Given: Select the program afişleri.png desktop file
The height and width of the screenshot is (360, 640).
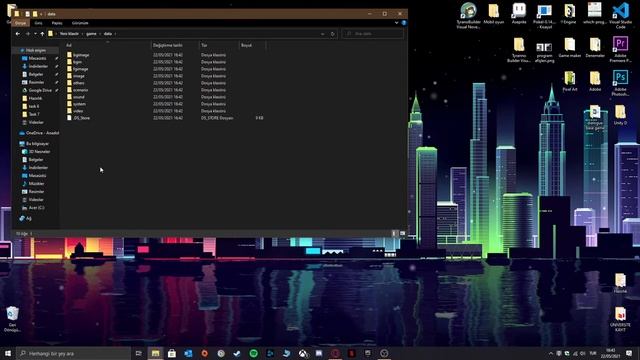Looking at the screenshot, I should click(544, 52).
